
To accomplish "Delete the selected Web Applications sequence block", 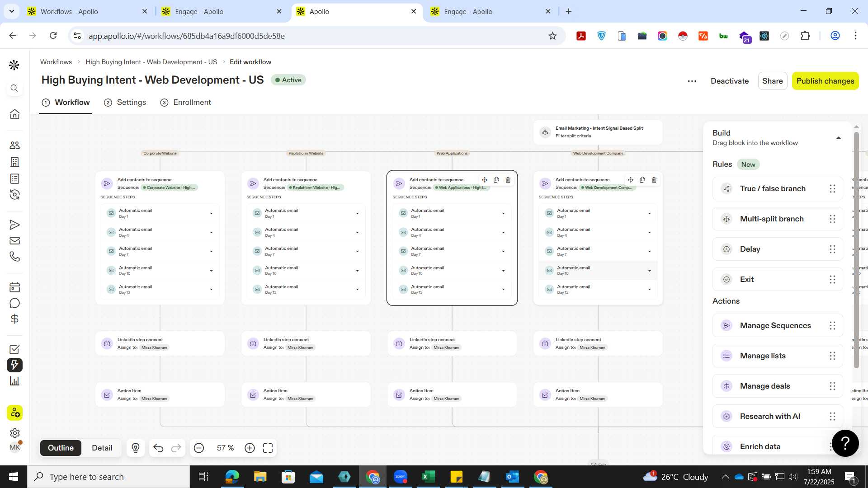I will [508, 180].
